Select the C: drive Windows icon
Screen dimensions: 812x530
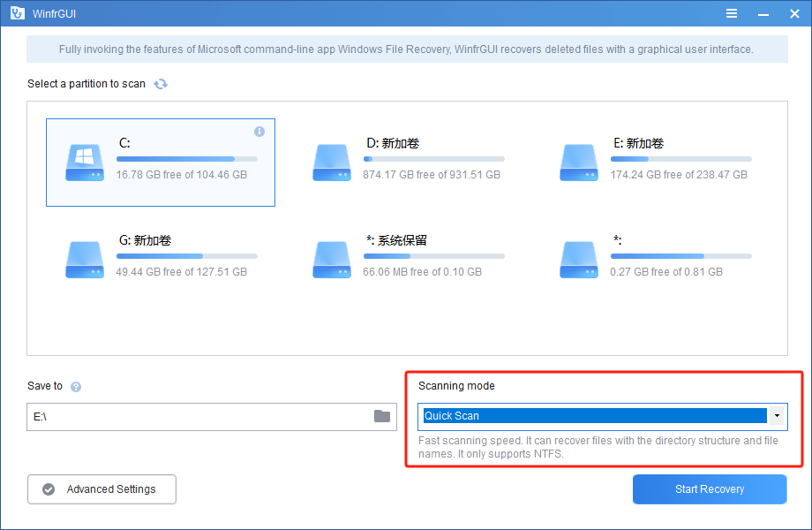pos(85,163)
